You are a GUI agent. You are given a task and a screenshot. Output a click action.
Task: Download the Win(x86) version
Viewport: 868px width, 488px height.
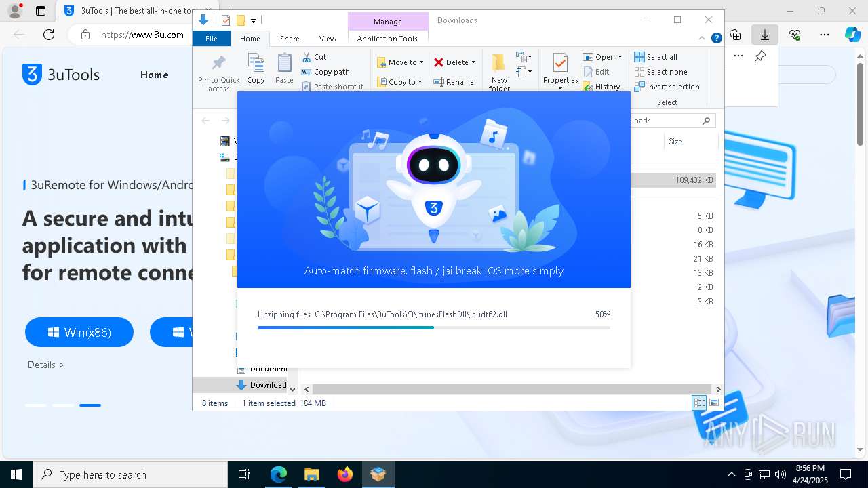click(79, 332)
